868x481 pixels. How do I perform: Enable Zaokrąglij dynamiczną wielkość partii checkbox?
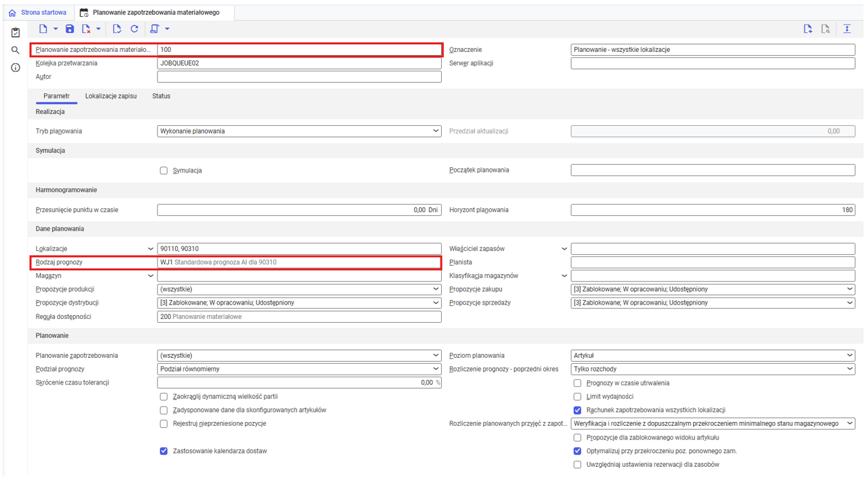(164, 396)
